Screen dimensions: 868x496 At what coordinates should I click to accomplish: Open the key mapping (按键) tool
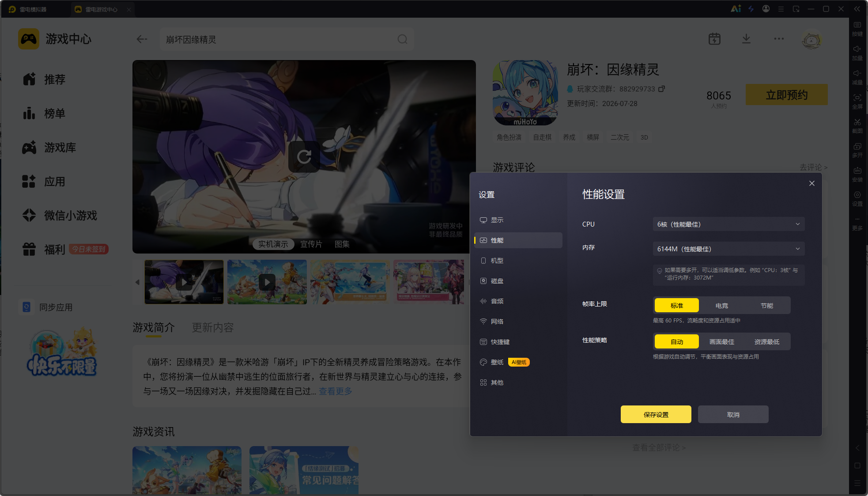pos(857,28)
